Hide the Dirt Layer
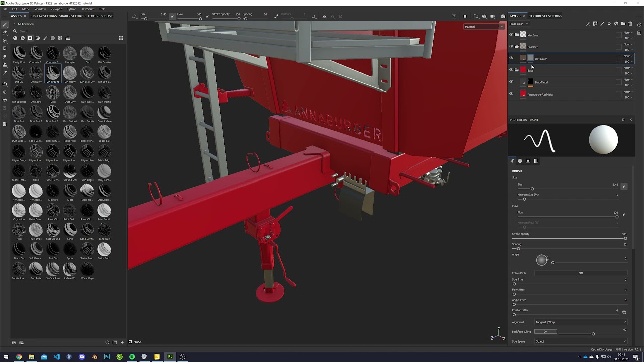Viewport: 644px width, 362px height. click(511, 58)
